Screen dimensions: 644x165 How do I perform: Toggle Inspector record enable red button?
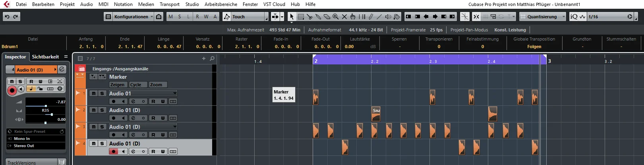(12, 91)
